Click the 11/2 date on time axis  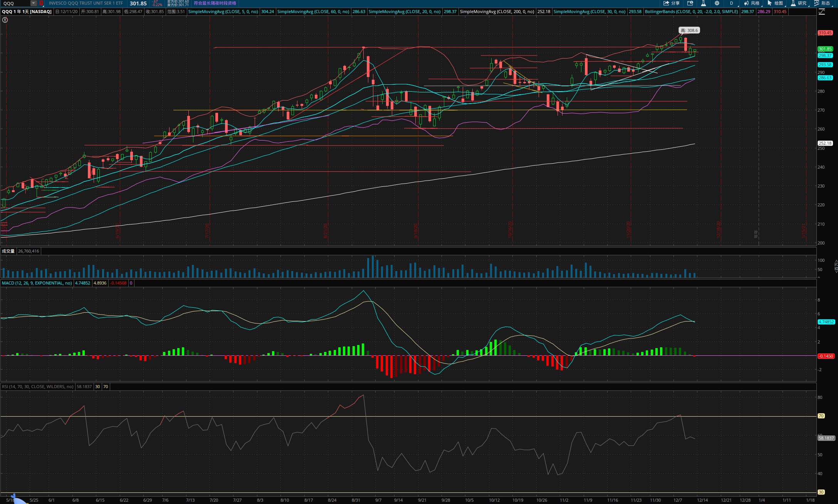tap(564, 500)
